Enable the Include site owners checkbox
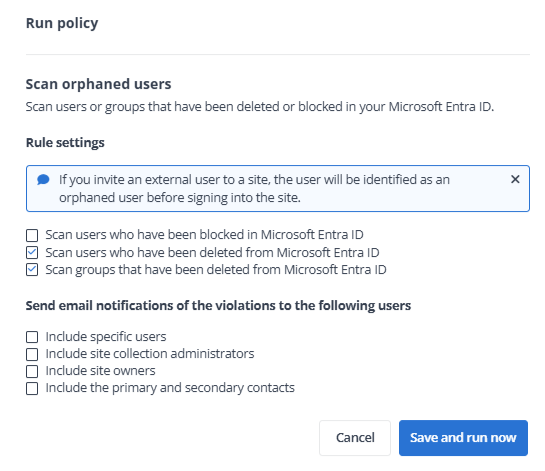Viewport: 545px width, 471px height. [32, 371]
